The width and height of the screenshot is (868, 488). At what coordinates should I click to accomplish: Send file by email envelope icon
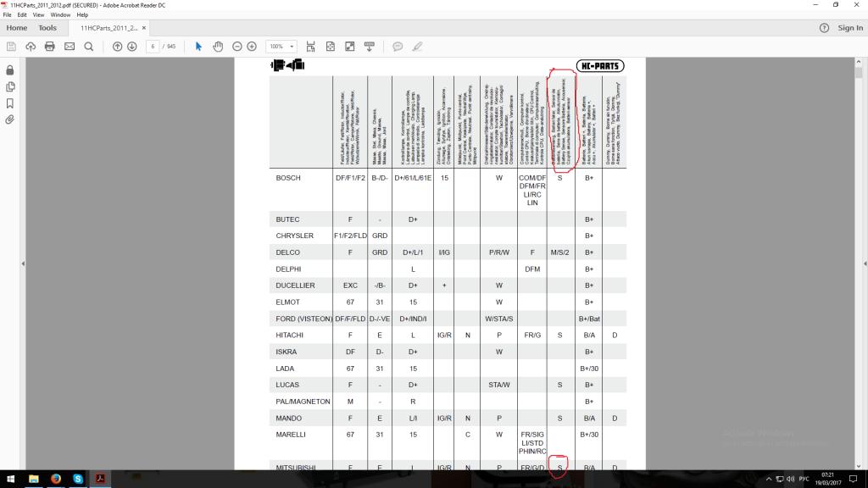70,47
